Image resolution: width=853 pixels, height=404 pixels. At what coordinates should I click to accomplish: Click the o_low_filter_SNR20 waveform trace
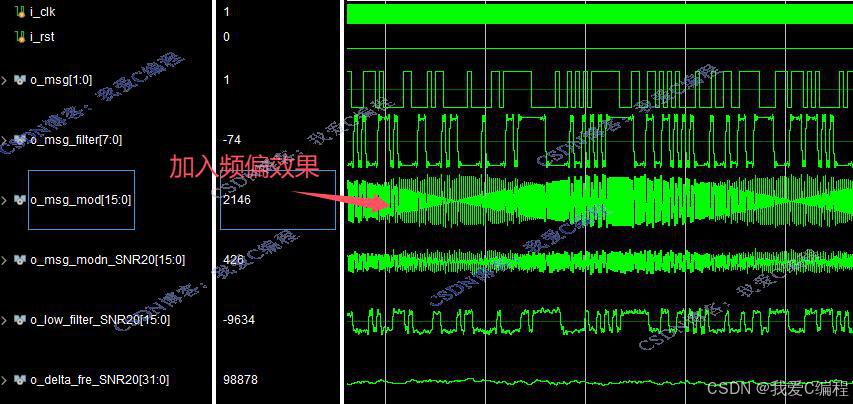click(599, 321)
